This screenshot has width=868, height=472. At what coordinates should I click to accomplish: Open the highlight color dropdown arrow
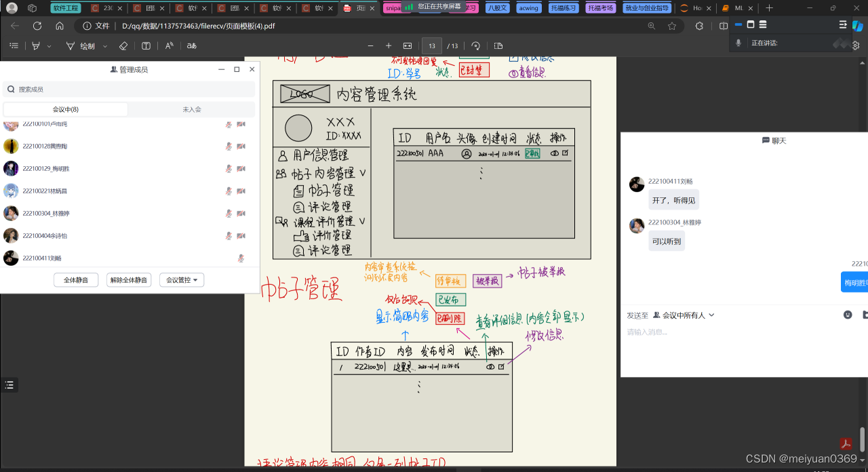coord(49,46)
